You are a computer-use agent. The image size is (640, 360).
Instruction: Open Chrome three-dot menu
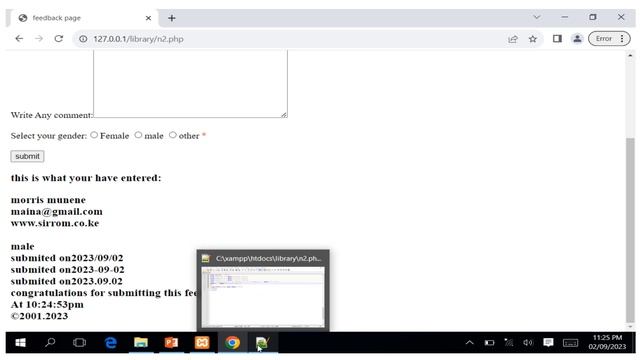point(622,39)
